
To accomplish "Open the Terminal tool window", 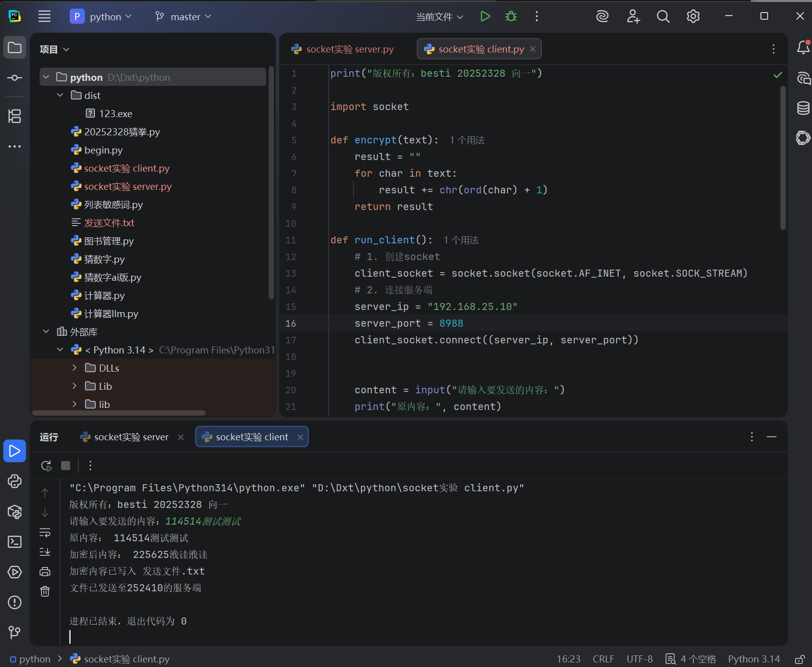I will pos(15,542).
